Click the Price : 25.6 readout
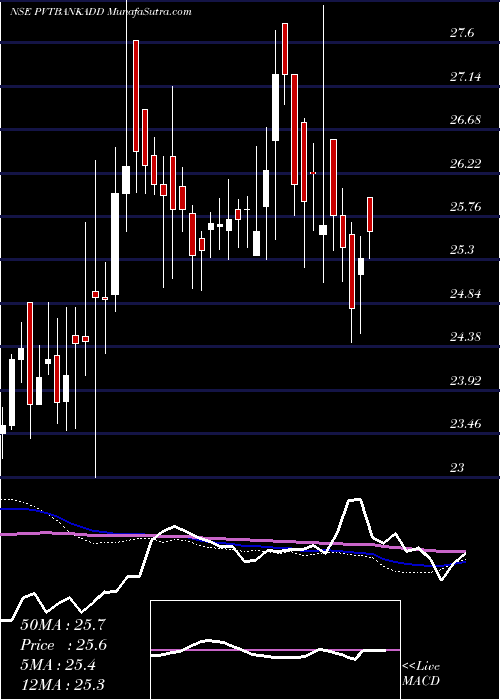The width and height of the screenshot is (500, 700). pos(63,645)
